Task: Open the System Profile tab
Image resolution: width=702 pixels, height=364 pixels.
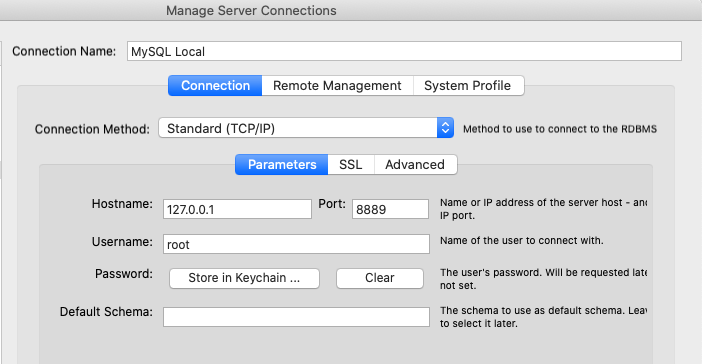Action: pyautogui.click(x=468, y=86)
